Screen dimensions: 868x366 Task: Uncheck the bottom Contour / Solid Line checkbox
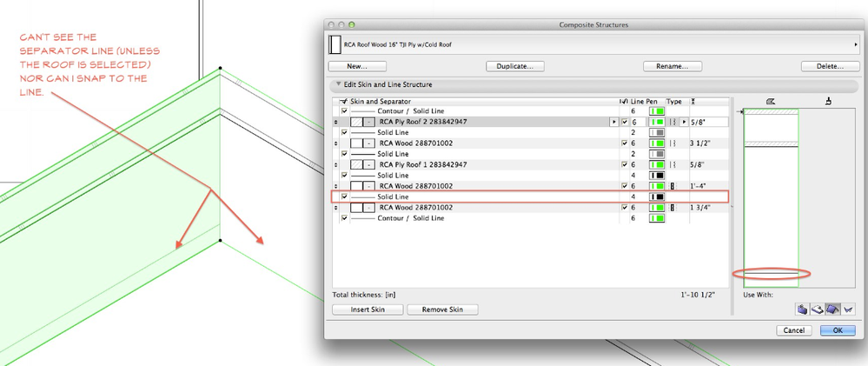344,218
